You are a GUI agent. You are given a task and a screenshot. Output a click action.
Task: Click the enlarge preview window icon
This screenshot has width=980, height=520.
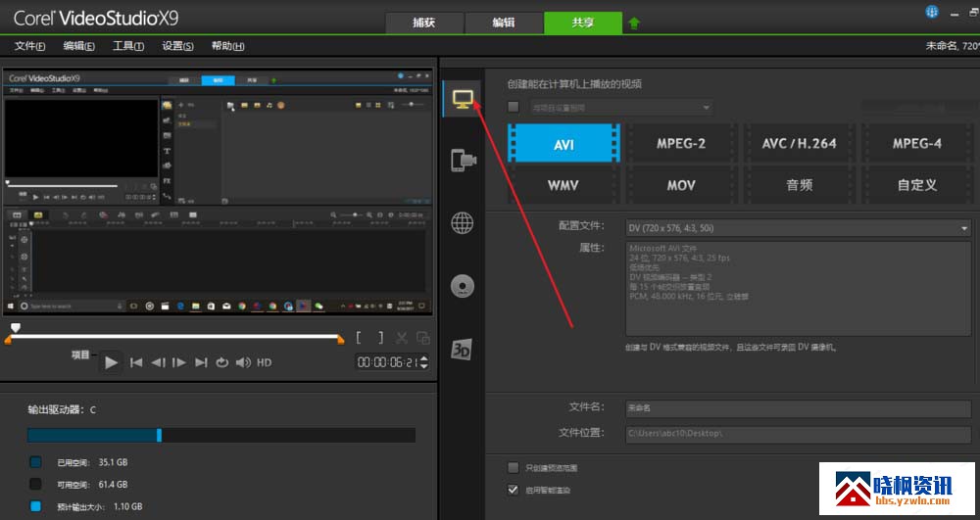click(x=423, y=338)
